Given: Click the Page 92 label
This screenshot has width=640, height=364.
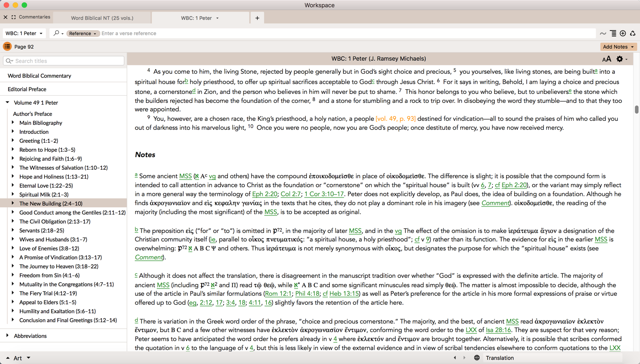Looking at the screenshot, I should tap(24, 47).
